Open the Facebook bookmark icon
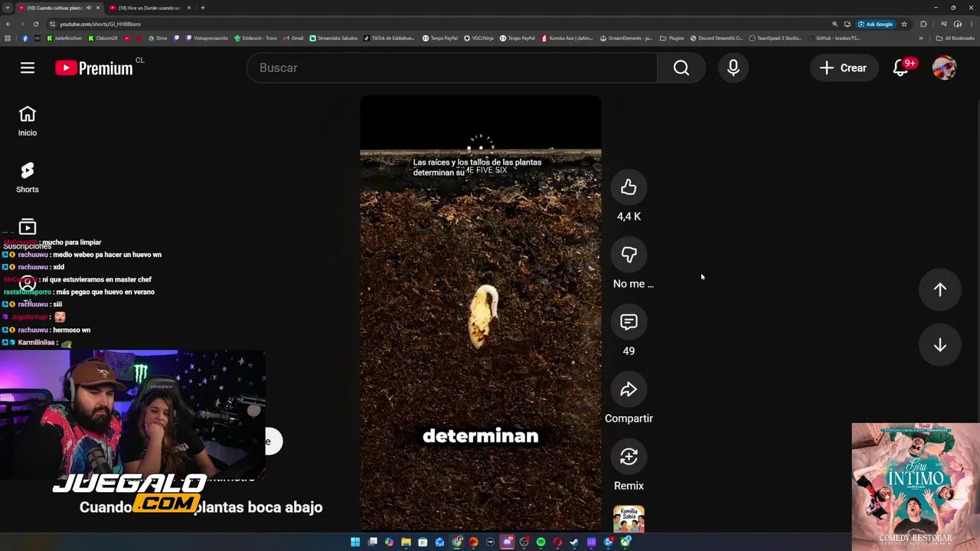 tap(24, 38)
